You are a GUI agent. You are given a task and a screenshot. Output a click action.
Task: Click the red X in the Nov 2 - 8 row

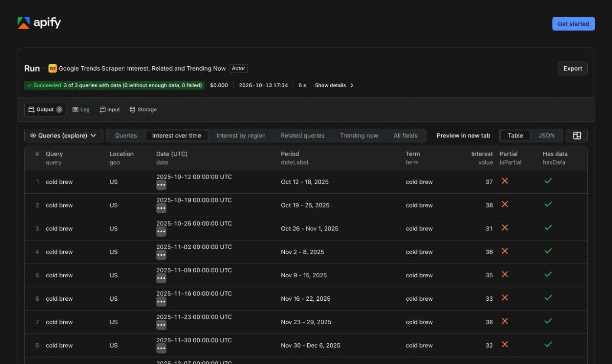pos(505,251)
